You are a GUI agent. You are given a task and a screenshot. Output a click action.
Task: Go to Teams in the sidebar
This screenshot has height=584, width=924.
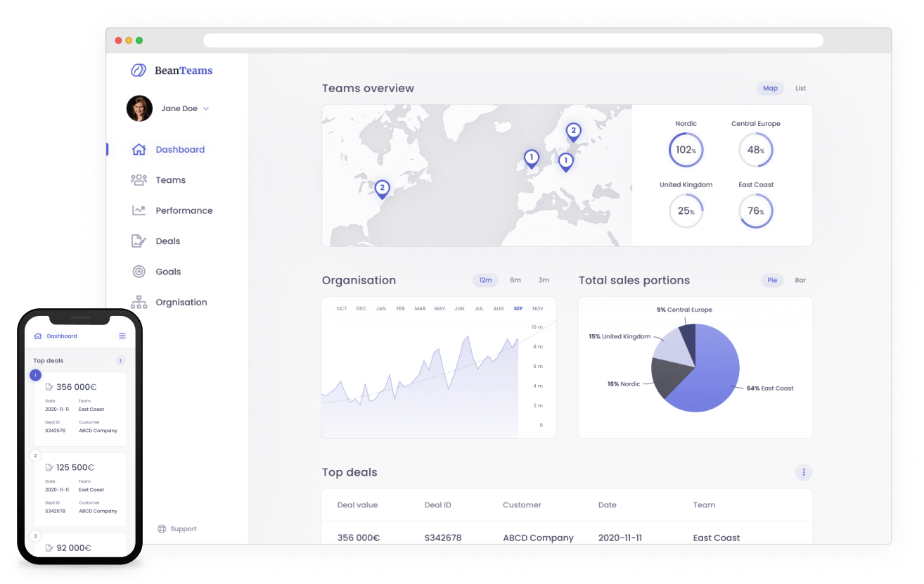point(171,180)
